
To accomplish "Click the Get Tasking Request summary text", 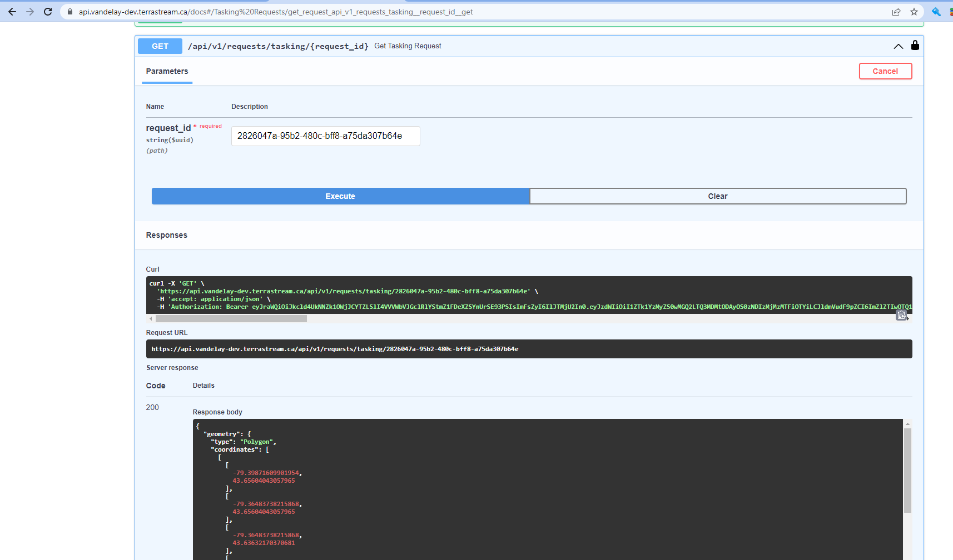I will pyautogui.click(x=408, y=46).
